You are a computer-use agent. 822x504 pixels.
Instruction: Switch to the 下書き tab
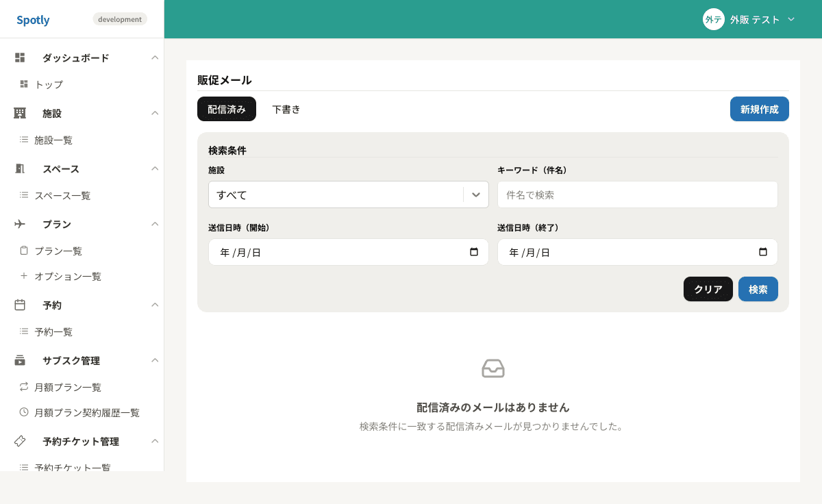[286, 109]
